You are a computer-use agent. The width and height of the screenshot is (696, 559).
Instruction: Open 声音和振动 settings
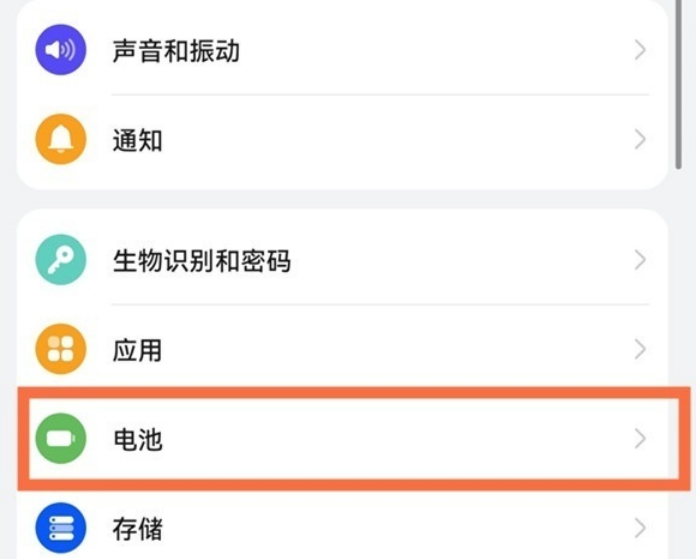[176, 51]
